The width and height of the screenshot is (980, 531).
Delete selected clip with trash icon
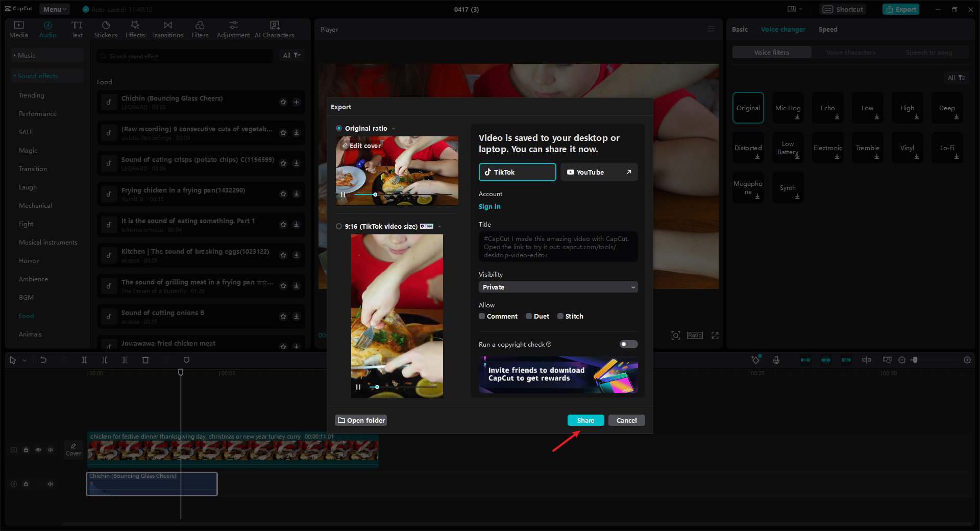[145, 360]
